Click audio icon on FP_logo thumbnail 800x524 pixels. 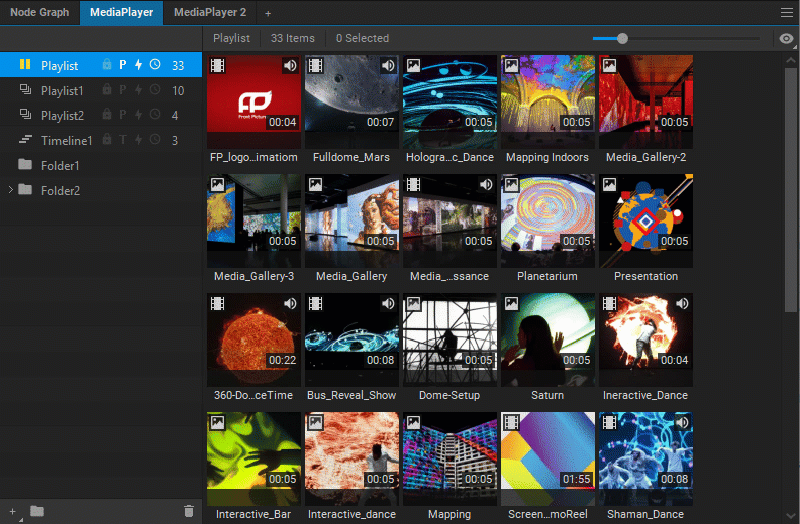point(290,65)
